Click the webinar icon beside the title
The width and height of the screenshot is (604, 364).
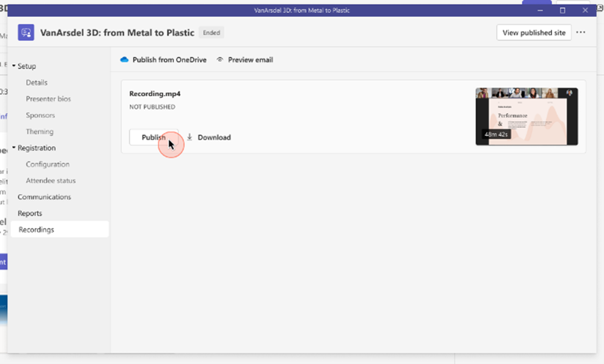coord(26,33)
